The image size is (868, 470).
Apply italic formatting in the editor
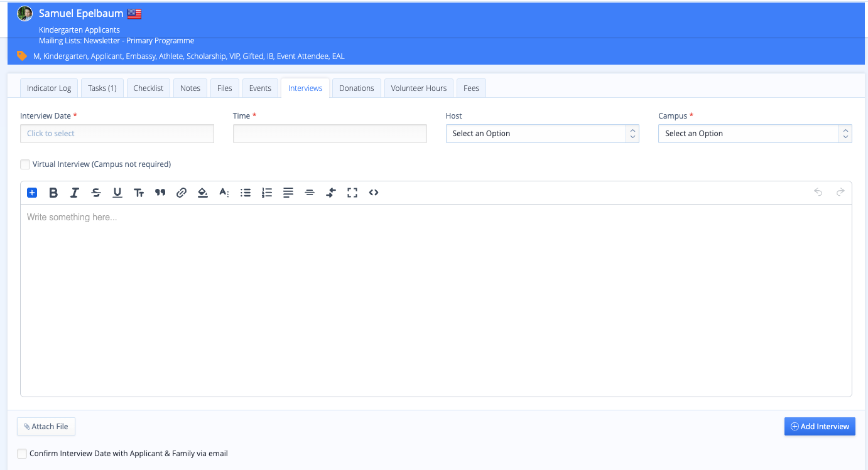(x=75, y=193)
